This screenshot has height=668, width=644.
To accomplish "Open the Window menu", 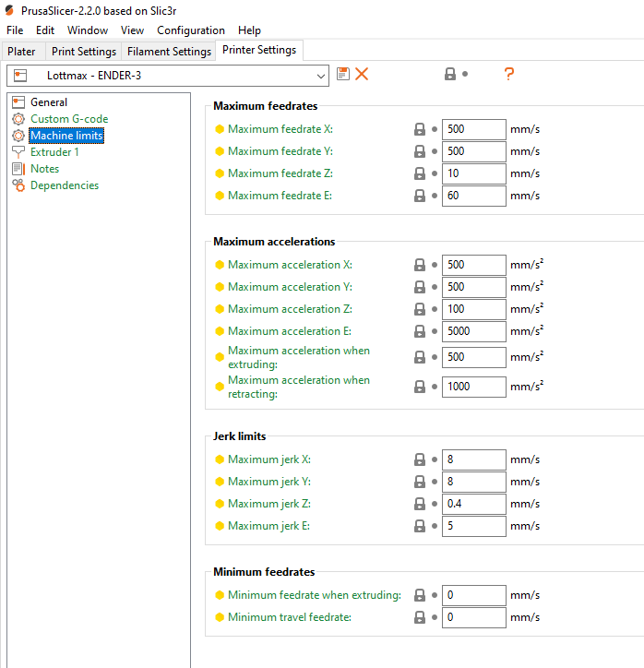I will 88,30.
